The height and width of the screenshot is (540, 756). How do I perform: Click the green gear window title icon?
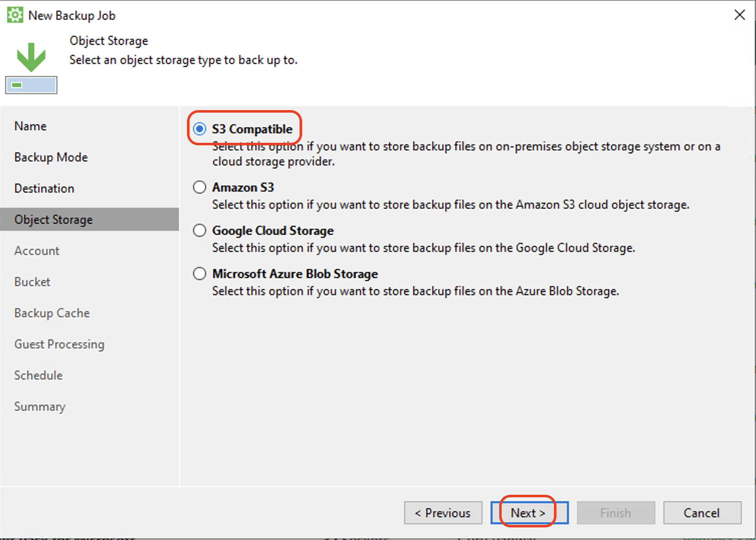click(x=15, y=15)
